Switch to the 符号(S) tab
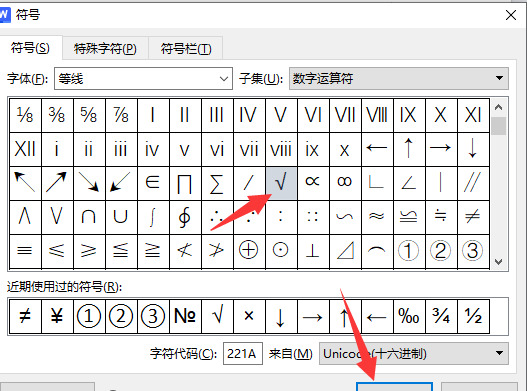The width and height of the screenshot is (527, 391). click(x=30, y=48)
